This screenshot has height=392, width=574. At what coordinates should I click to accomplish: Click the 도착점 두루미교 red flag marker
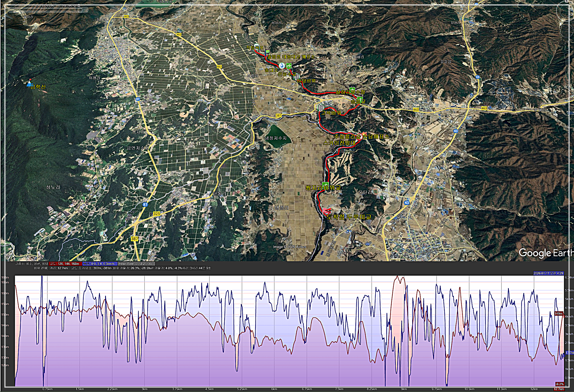(x=327, y=211)
